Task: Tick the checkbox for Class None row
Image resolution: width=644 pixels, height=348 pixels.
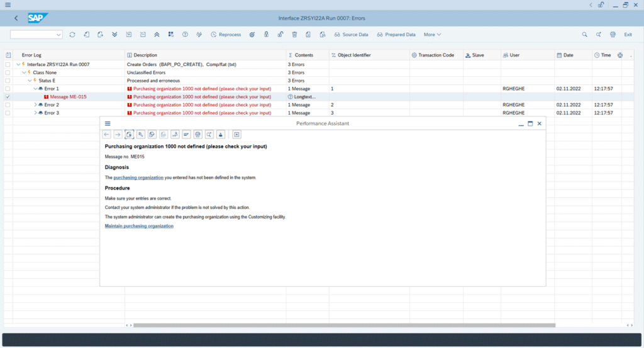Action: click(x=8, y=73)
